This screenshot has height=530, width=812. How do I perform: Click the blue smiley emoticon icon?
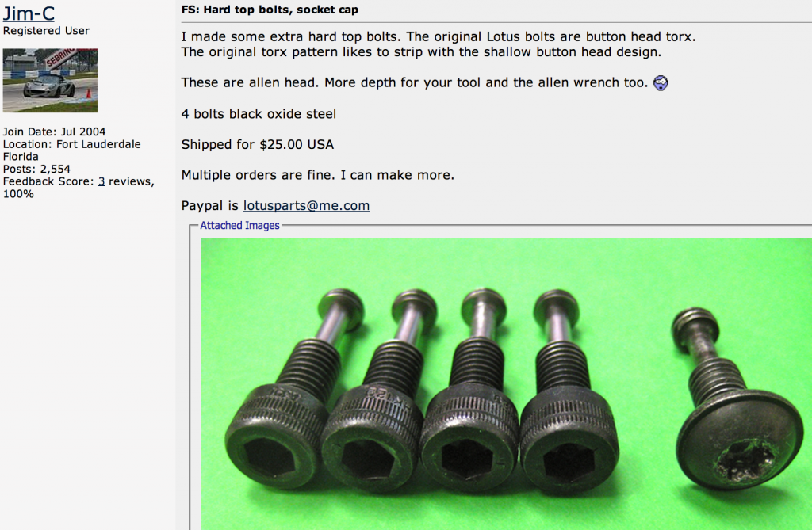[661, 83]
